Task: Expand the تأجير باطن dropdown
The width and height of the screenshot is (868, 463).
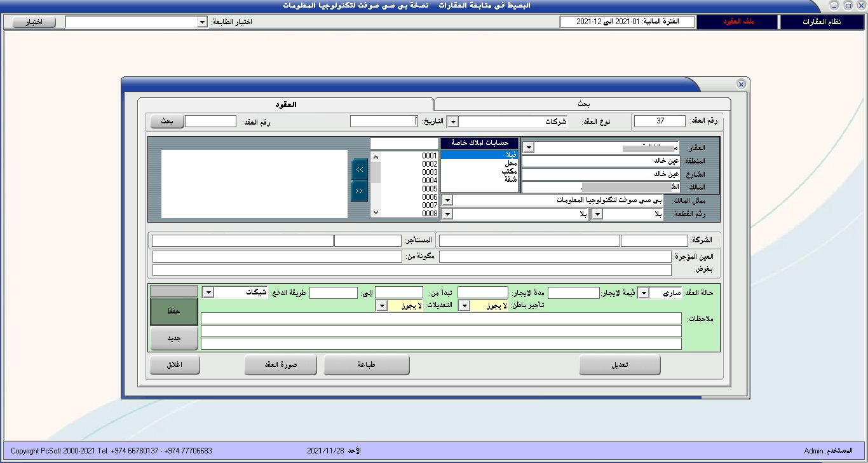Action: pos(464,306)
